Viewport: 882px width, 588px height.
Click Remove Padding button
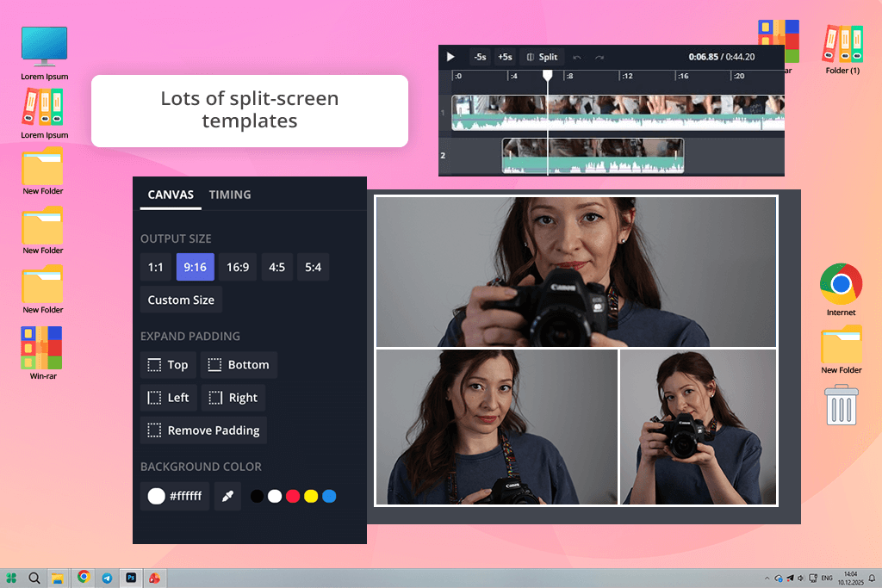click(203, 430)
